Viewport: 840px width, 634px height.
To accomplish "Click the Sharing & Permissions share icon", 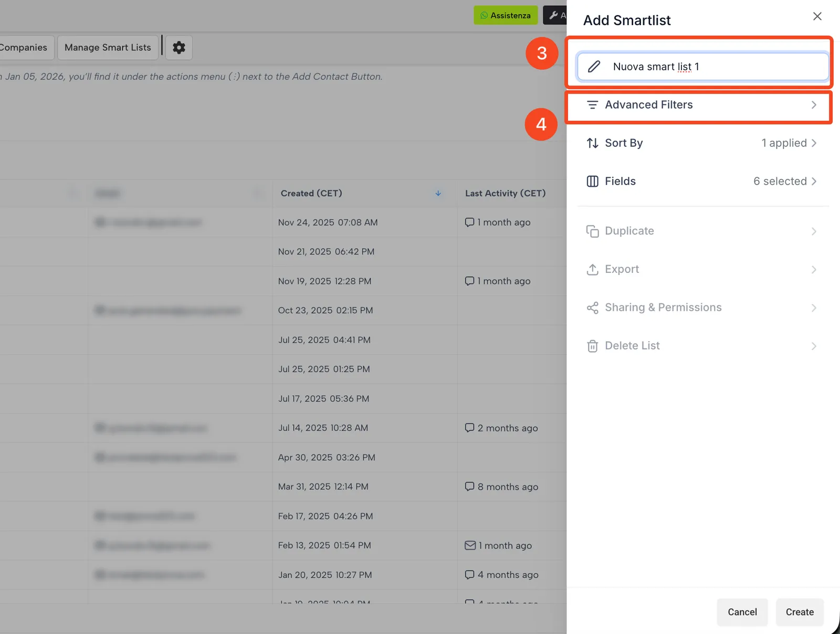I will pos(592,308).
